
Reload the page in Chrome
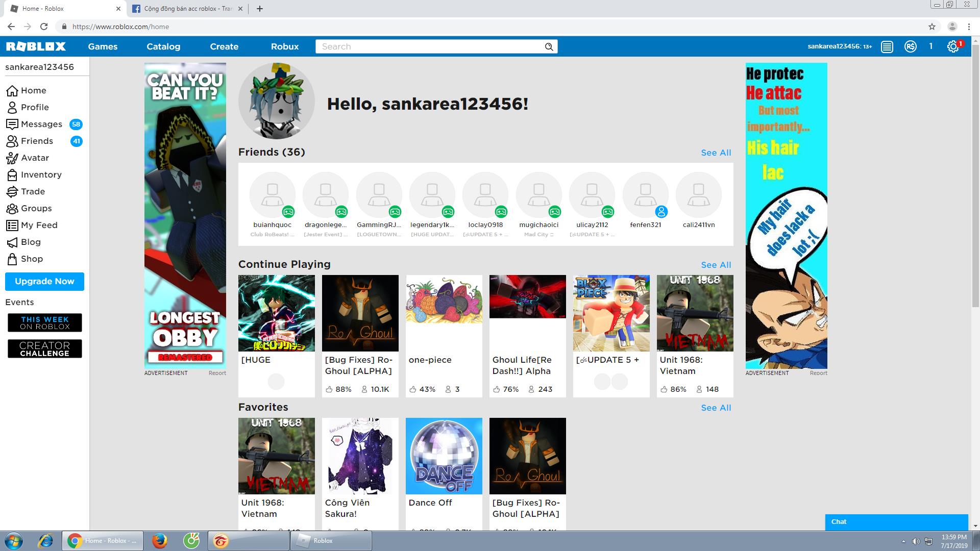pos(44,27)
